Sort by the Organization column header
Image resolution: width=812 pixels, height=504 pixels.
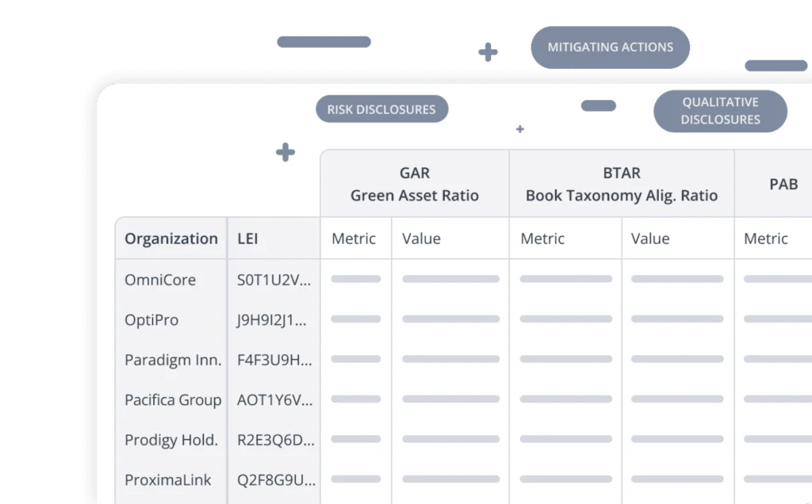pyautogui.click(x=170, y=239)
